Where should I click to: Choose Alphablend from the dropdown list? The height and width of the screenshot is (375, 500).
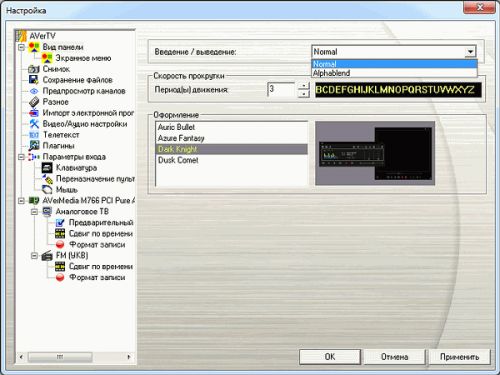pyautogui.click(x=394, y=73)
